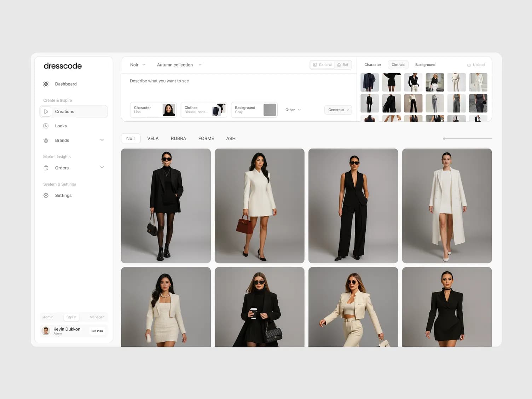Switch to General mode toggle
Image resolution: width=532 pixels, height=399 pixels.
(322, 65)
